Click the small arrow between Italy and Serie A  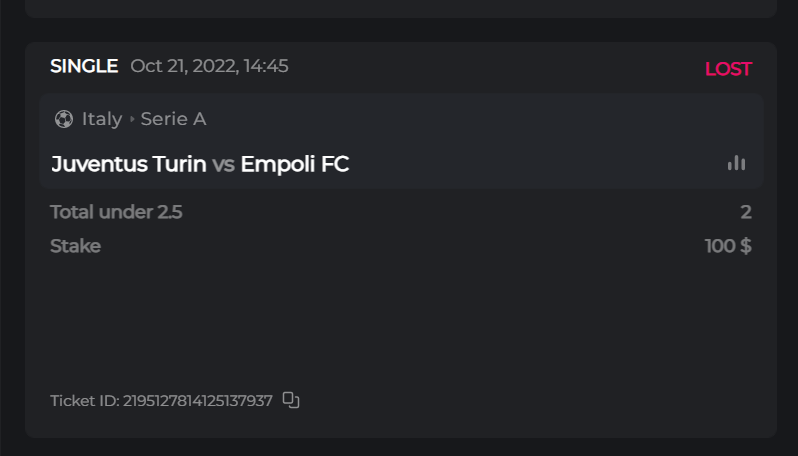click(x=132, y=120)
